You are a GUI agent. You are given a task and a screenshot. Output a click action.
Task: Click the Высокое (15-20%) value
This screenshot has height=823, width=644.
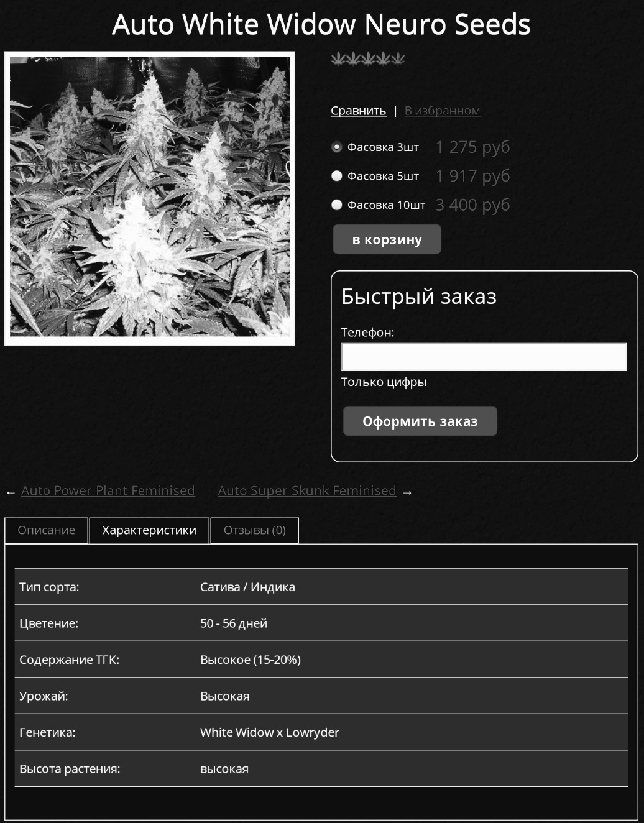point(251,660)
